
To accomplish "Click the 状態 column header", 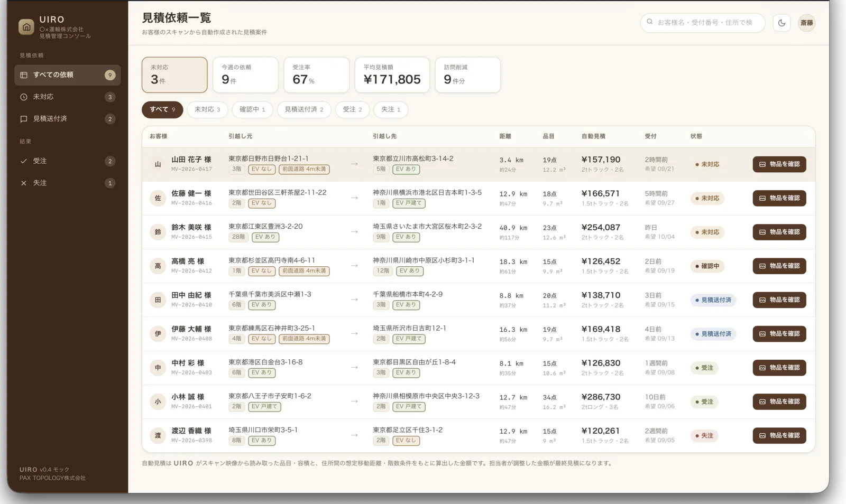I will (696, 136).
